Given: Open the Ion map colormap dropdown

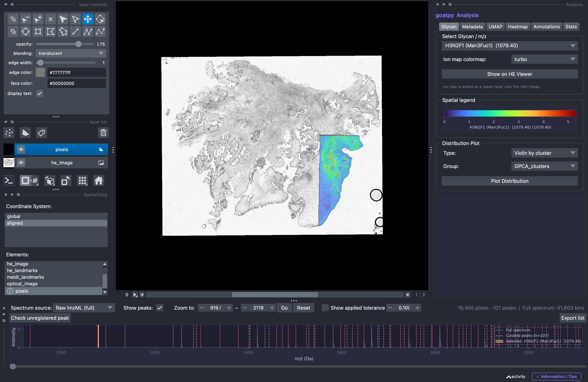Looking at the screenshot, I should click(x=544, y=59).
